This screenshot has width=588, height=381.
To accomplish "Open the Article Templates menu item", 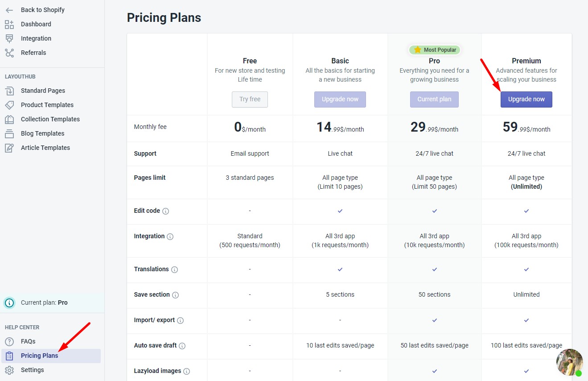I will (x=45, y=148).
